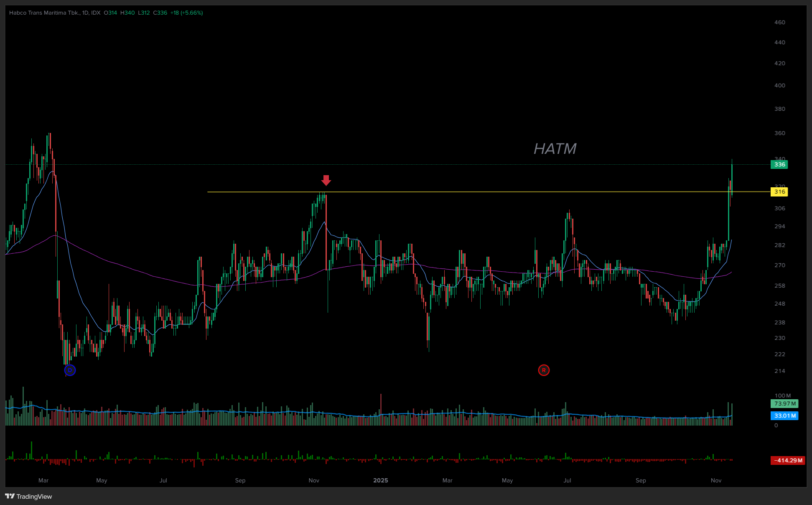Click the TradingView text link
The width and height of the screenshot is (812, 505).
click(x=34, y=496)
